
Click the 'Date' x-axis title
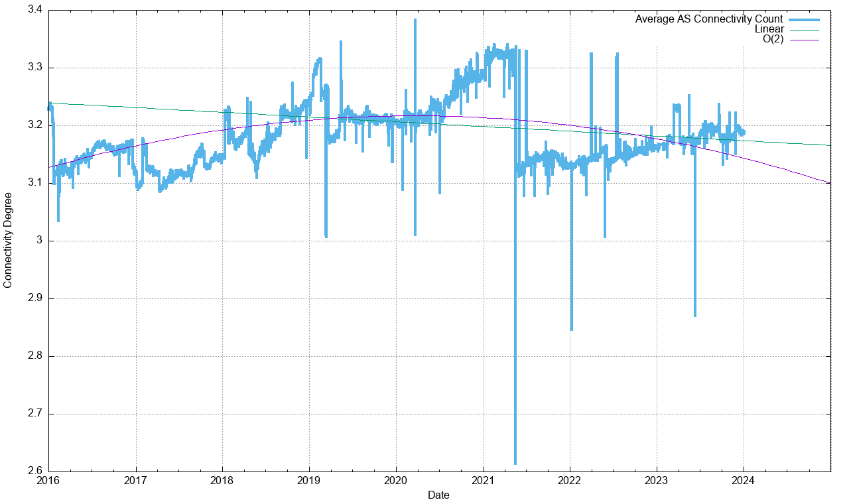(x=438, y=495)
